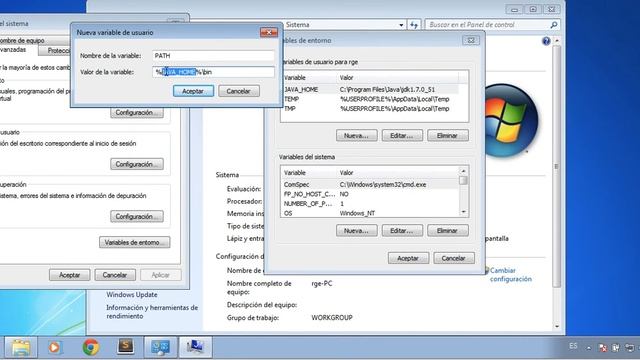Launch Windows Media Player from taskbar

pyautogui.click(x=54, y=347)
